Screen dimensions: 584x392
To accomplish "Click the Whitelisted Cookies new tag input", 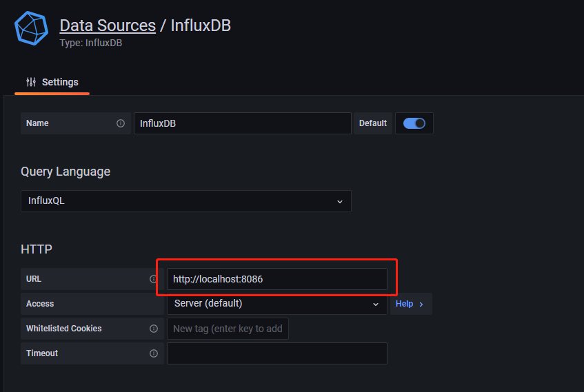I will (x=228, y=329).
